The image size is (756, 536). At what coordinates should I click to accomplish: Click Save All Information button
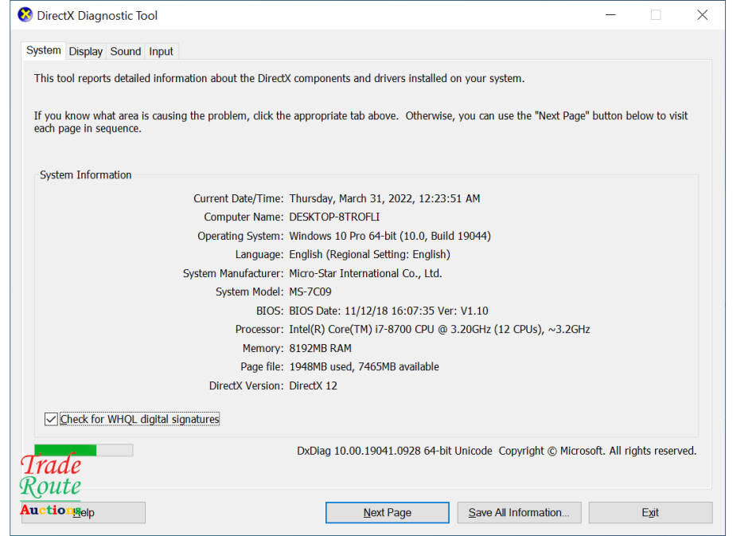click(x=519, y=512)
